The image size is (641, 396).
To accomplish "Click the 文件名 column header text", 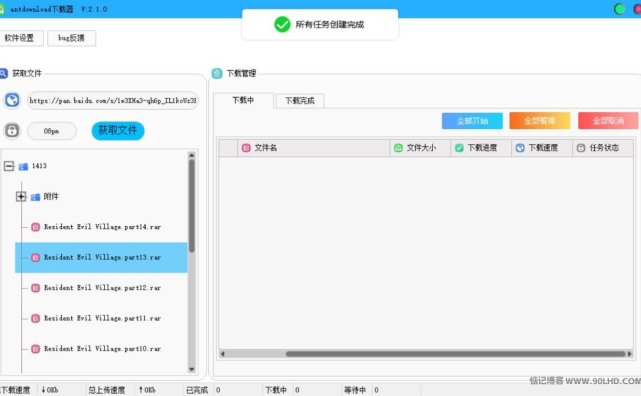I will tap(266, 148).
